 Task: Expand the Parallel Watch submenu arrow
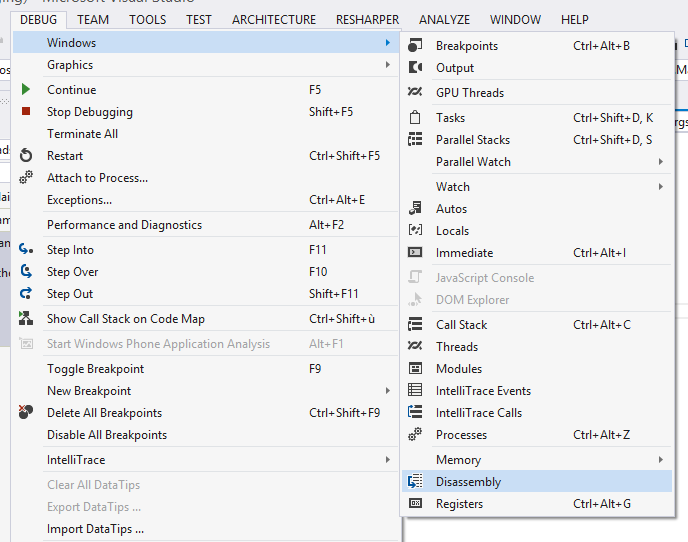pyautogui.click(x=661, y=162)
